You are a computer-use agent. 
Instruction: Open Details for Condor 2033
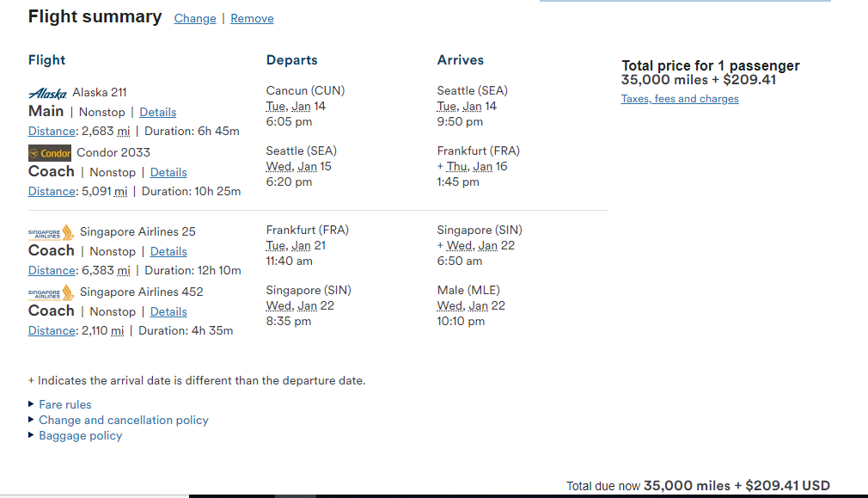coord(168,172)
